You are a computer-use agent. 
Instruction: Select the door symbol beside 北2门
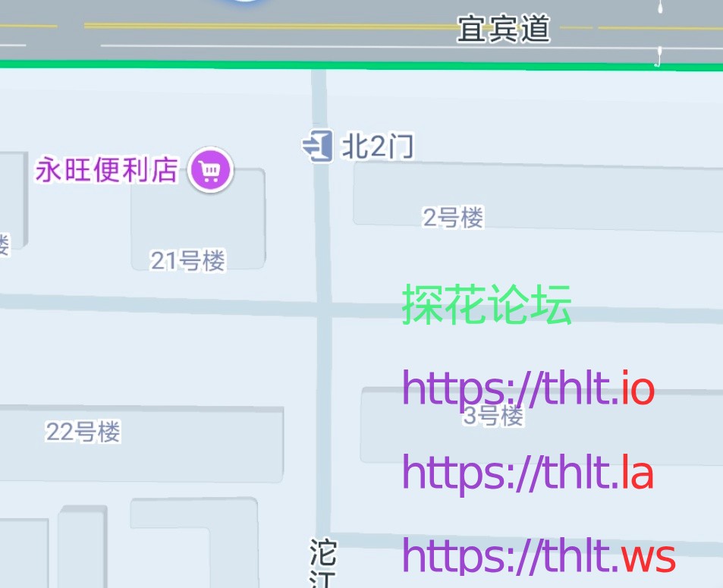point(318,146)
